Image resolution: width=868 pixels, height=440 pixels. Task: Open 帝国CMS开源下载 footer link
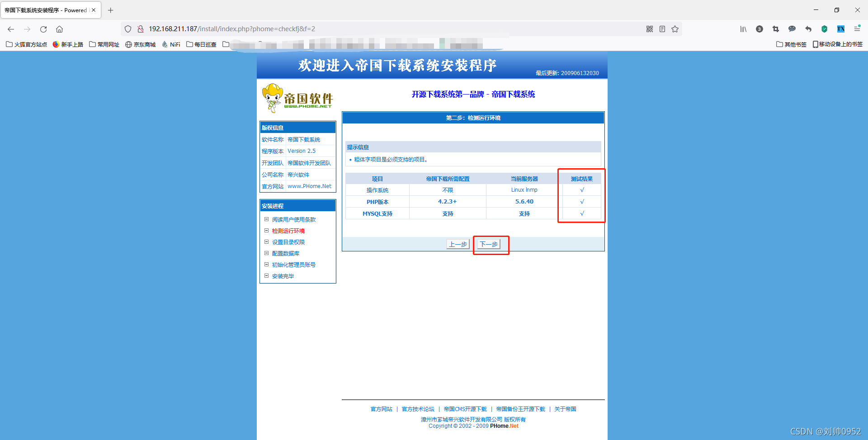465,409
